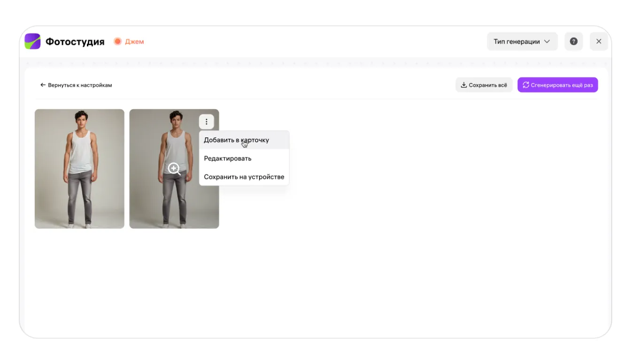Click the Джем text label

tap(134, 42)
